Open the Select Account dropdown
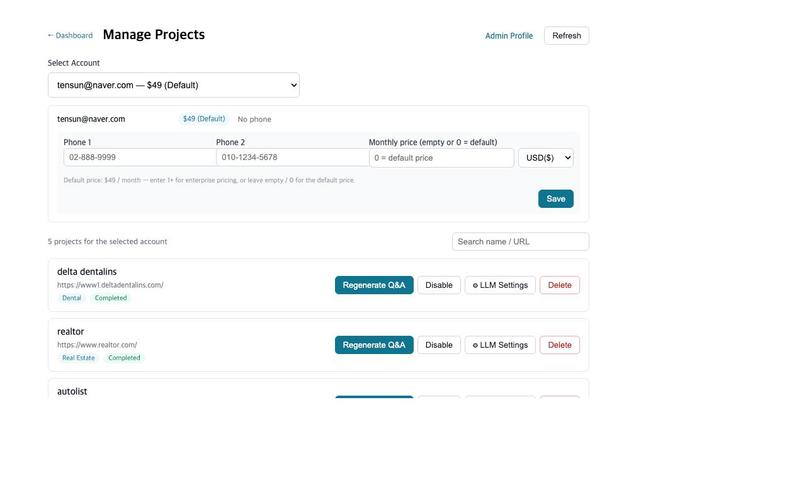 click(174, 85)
